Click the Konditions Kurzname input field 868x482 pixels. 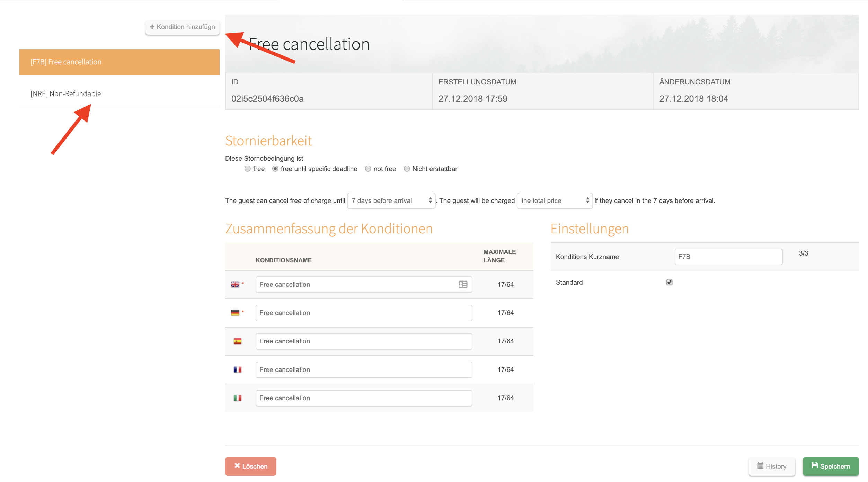pos(728,257)
